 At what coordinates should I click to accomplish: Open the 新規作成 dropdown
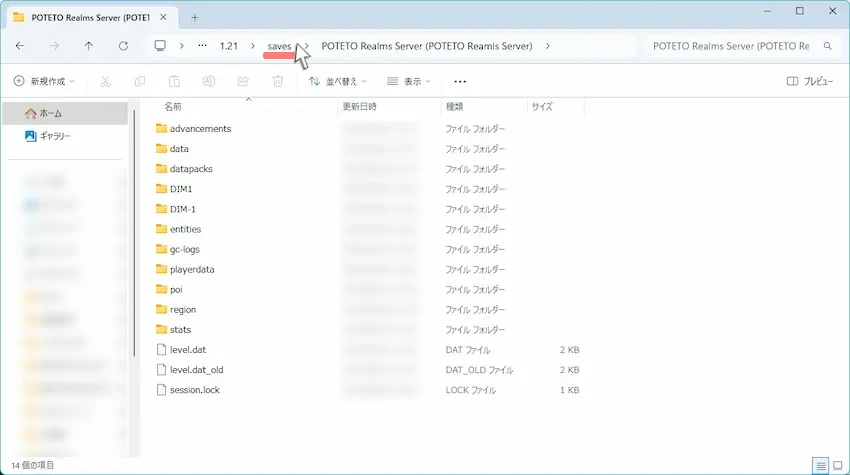pos(45,81)
